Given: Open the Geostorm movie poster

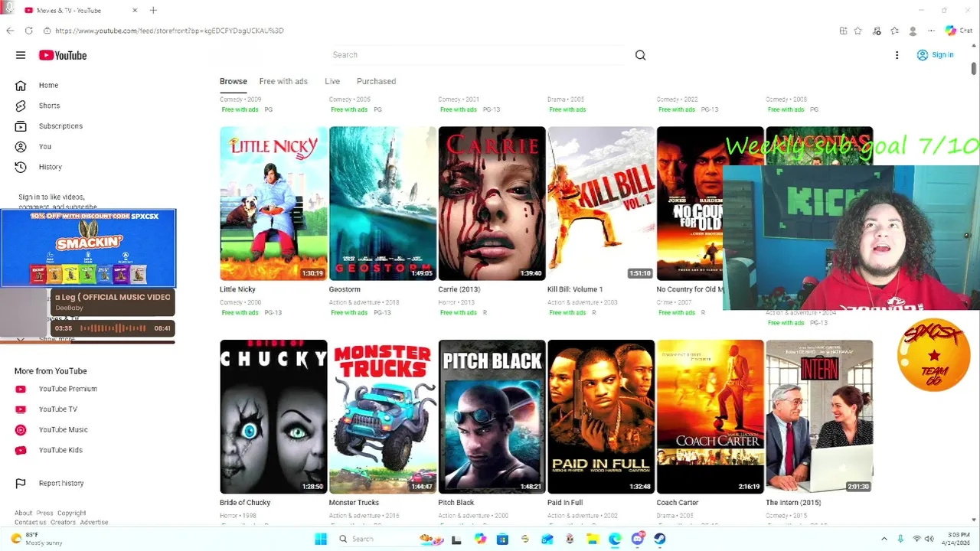Looking at the screenshot, I should point(383,204).
